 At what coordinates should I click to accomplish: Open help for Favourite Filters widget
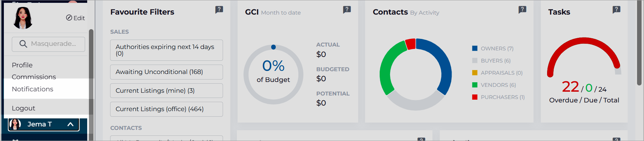(x=219, y=9)
